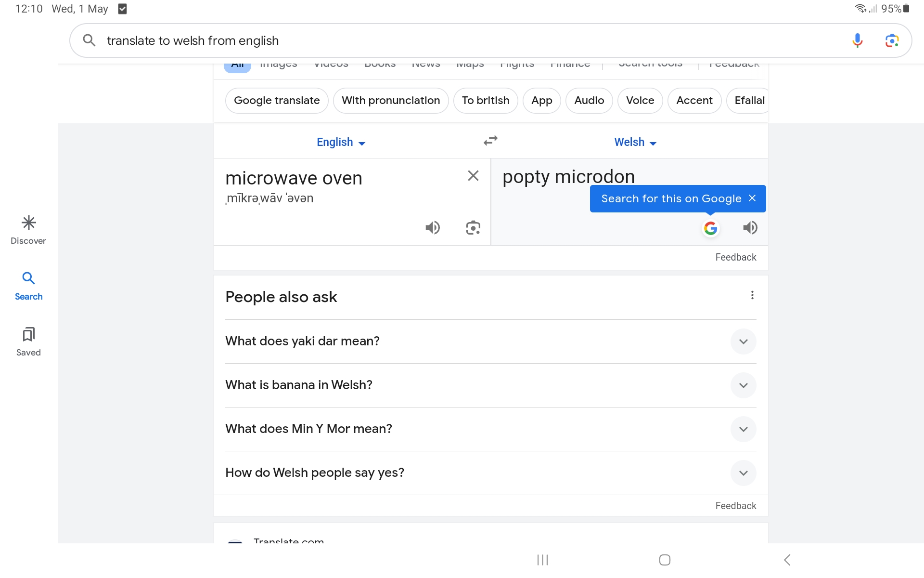Viewport: 924px width, 578px height.
Task: Open the Saved items section
Action: tap(28, 342)
